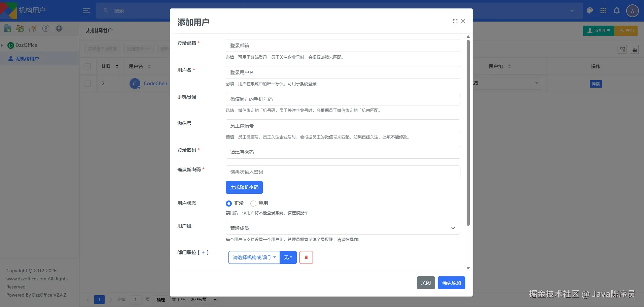The height and width of the screenshot is (307, 644).
Task: Open the CodeChen username link
Action: (155, 84)
